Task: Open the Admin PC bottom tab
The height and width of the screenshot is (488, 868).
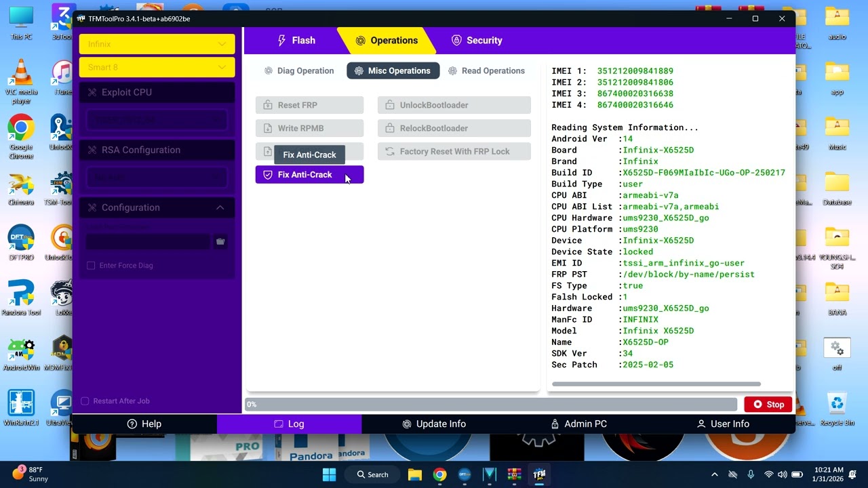Action: click(x=578, y=424)
